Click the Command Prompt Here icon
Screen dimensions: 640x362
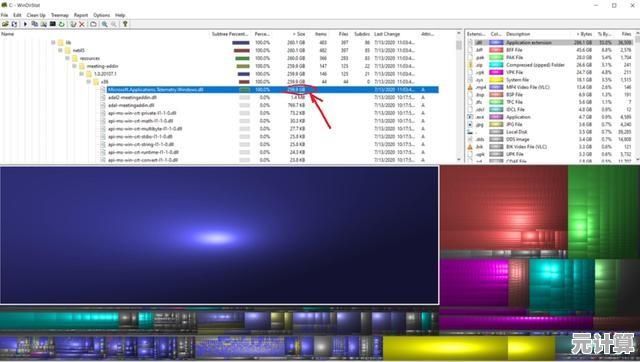(53, 24)
